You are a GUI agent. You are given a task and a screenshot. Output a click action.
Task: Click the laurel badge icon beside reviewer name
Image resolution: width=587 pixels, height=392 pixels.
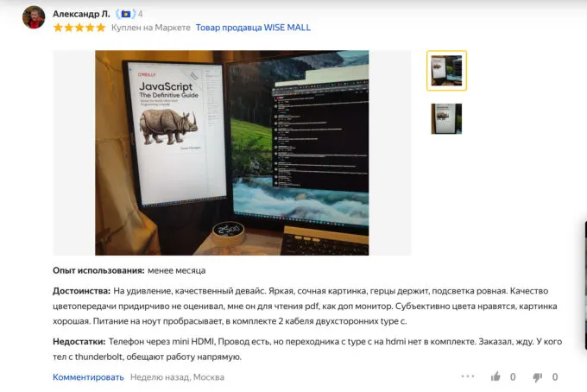[x=126, y=14]
